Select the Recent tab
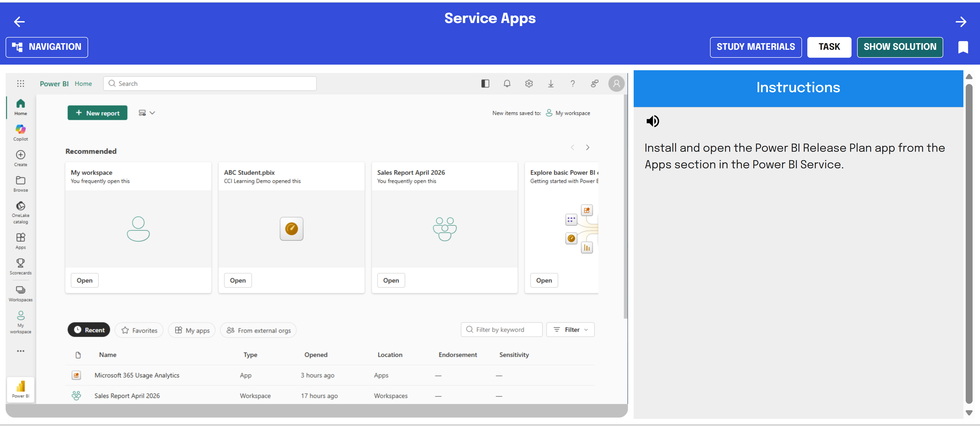980x426 pixels. 89,330
